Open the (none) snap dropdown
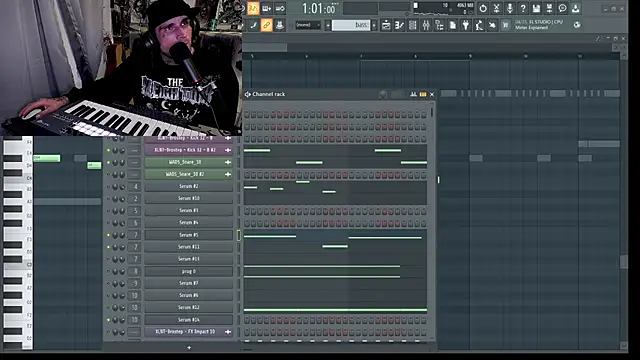 (308, 25)
